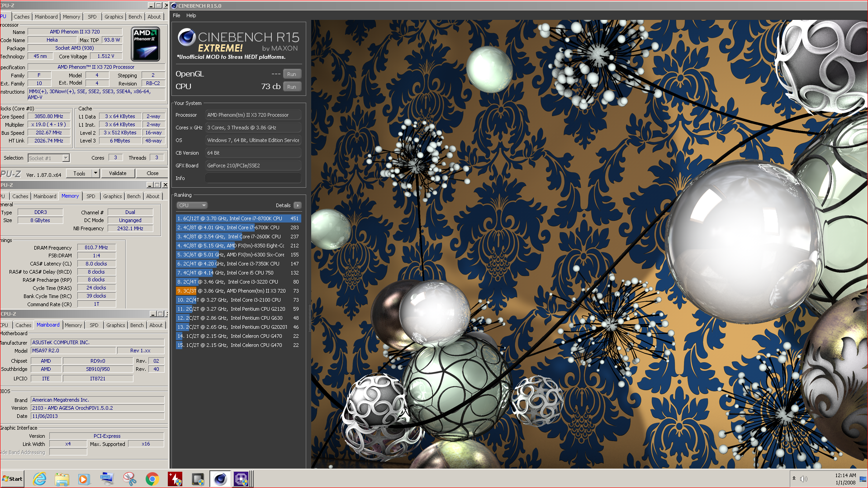Select ranking row Intel Core i7-2600K 237
This screenshot has width=868, height=488.
tap(238, 237)
